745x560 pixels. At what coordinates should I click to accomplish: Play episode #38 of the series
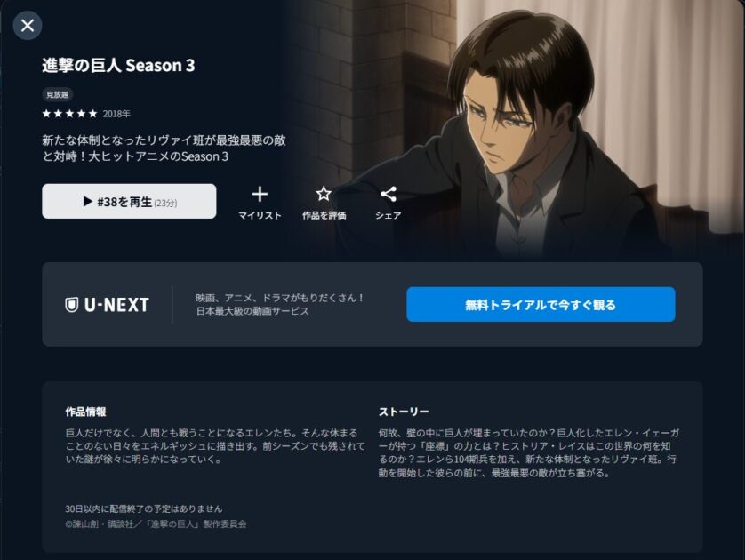tap(129, 202)
